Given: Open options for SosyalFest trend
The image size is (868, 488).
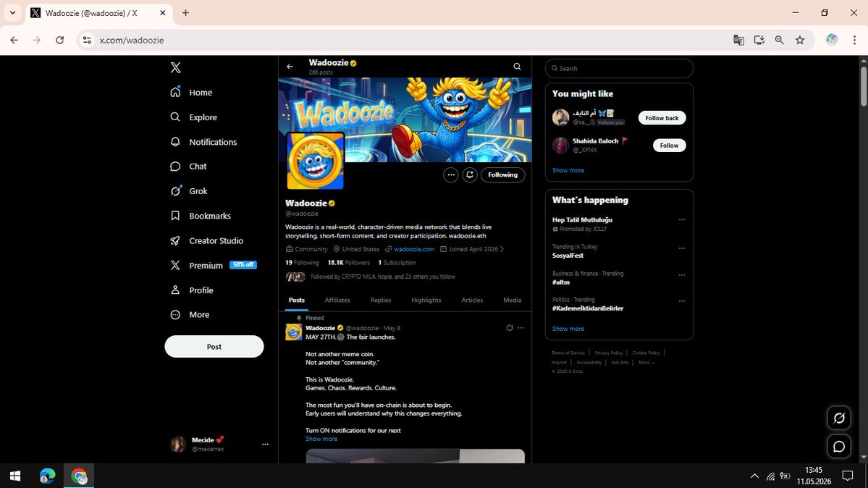Looking at the screenshot, I should pos(681,248).
